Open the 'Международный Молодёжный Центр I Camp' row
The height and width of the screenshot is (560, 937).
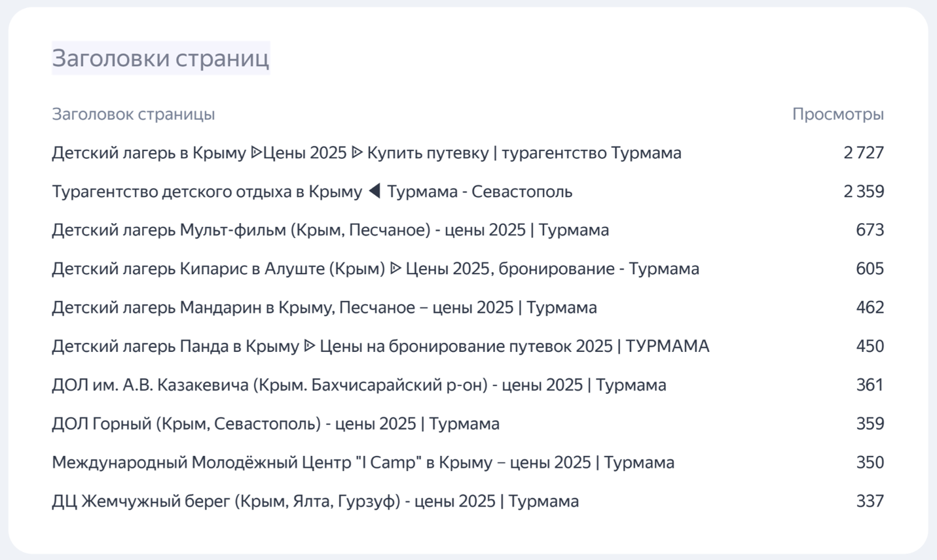(x=363, y=463)
